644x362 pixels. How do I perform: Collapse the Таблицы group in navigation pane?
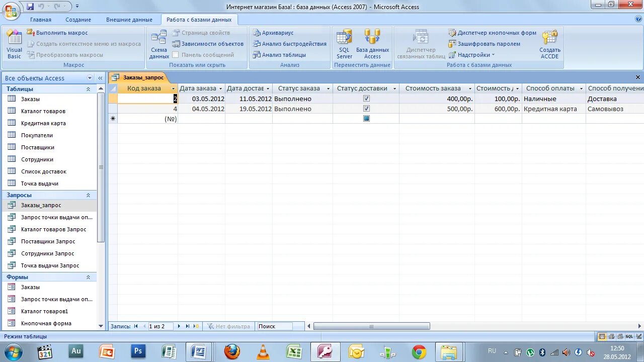tap(88, 89)
